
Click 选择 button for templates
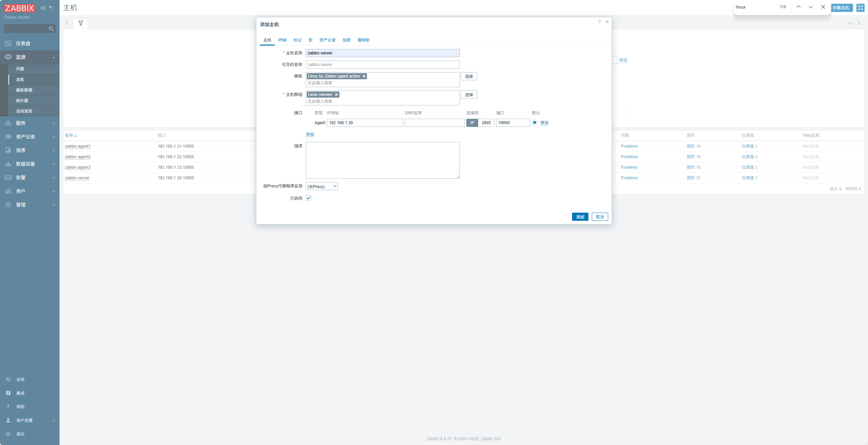pos(469,77)
